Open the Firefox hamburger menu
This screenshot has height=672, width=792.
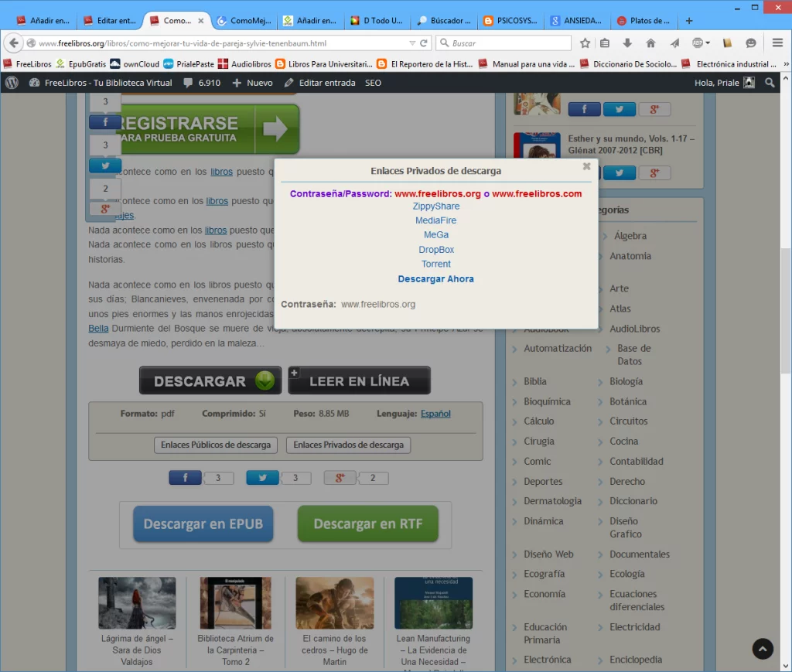pyautogui.click(x=777, y=43)
